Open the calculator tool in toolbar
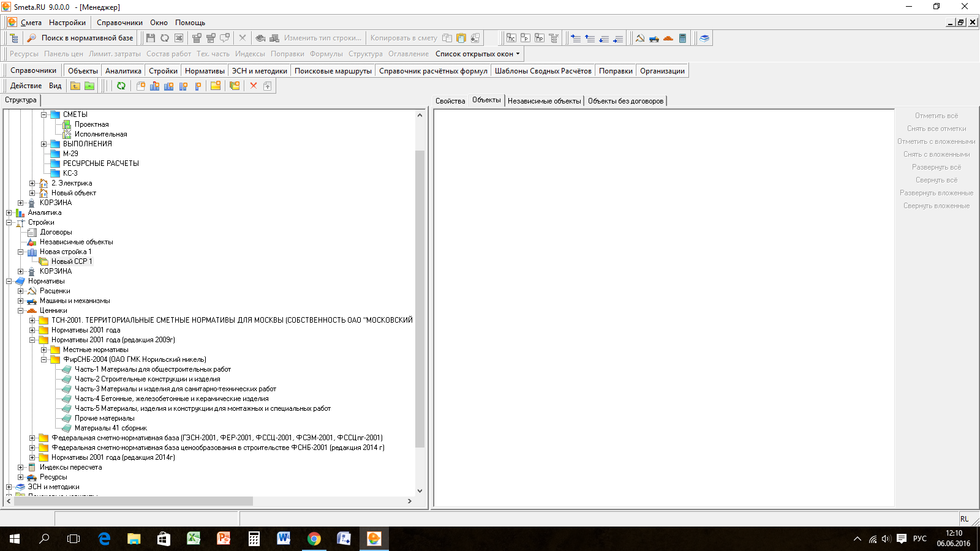 tap(682, 38)
